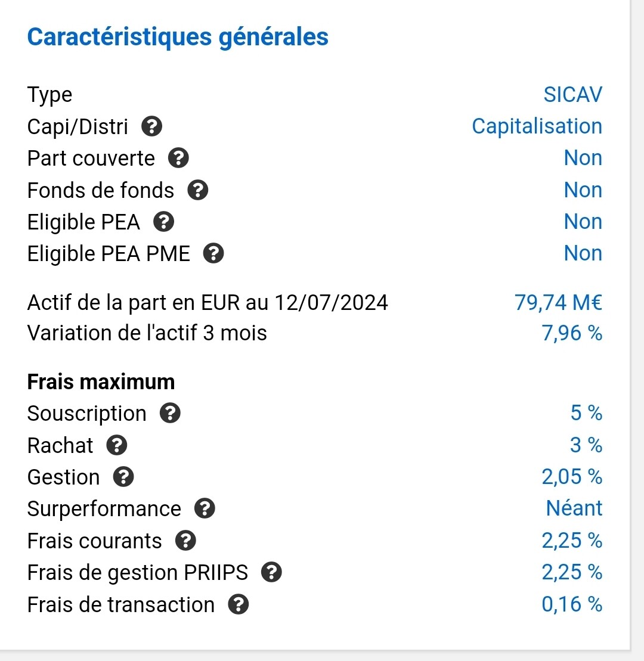The image size is (644, 661).
Task: Show help for Eligible PEA
Action: (x=164, y=222)
